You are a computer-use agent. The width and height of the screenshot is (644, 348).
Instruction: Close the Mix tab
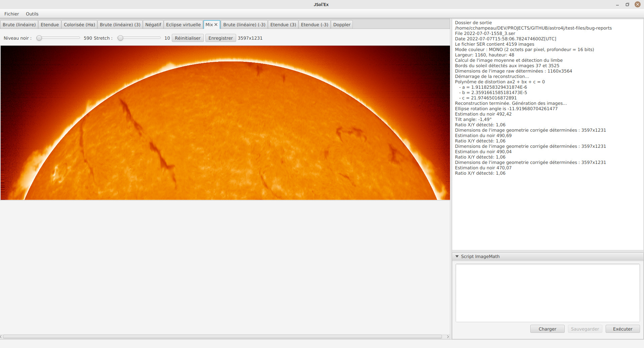pos(216,25)
